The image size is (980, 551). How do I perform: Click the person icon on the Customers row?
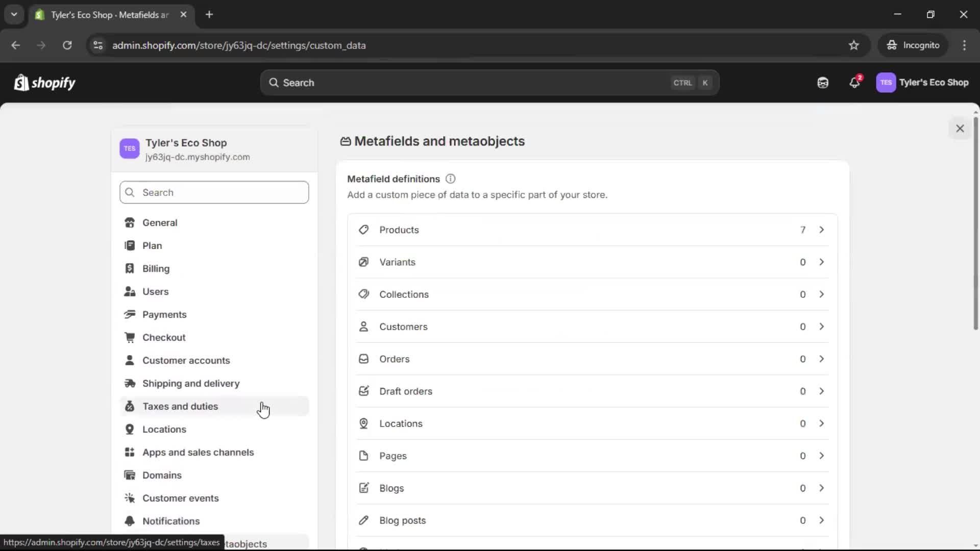click(363, 327)
